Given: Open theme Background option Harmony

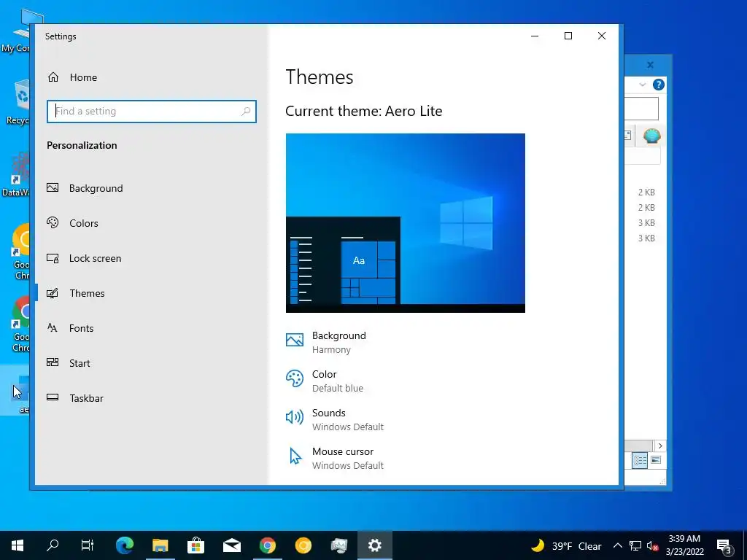Looking at the screenshot, I should (x=326, y=343).
